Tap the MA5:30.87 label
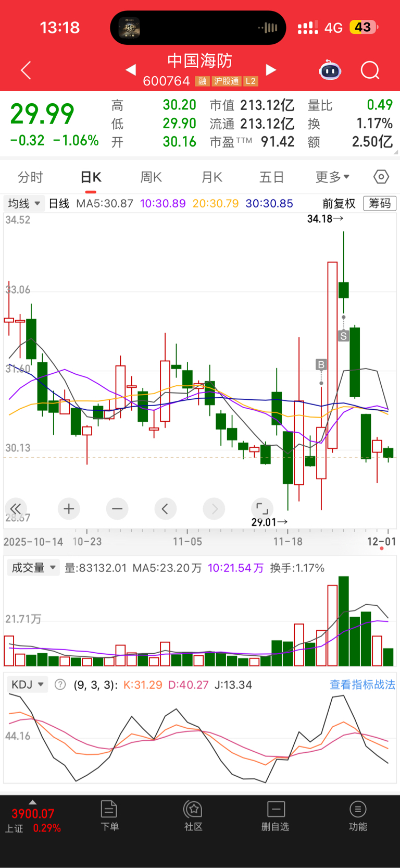This screenshot has height=868, width=400. [x=105, y=203]
